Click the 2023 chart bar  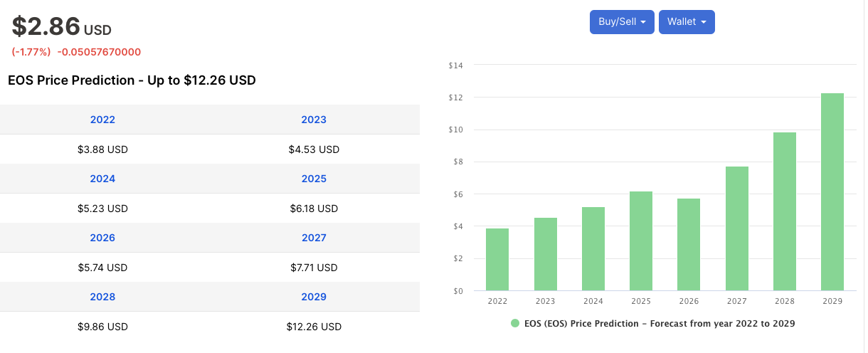pos(545,254)
